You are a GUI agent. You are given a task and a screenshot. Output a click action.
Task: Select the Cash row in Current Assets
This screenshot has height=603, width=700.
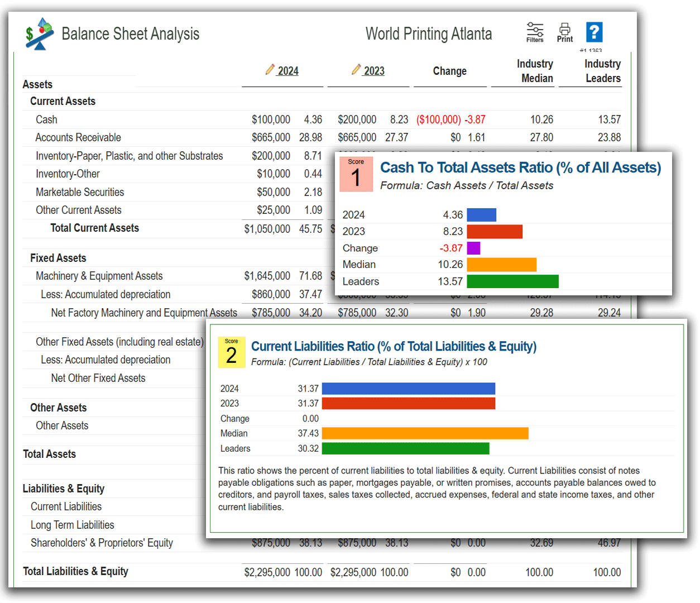click(47, 119)
